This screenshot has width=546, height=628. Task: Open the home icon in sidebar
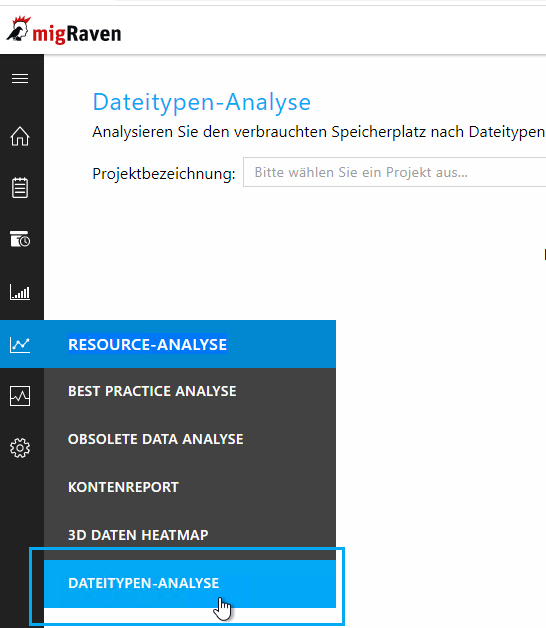tap(20, 136)
